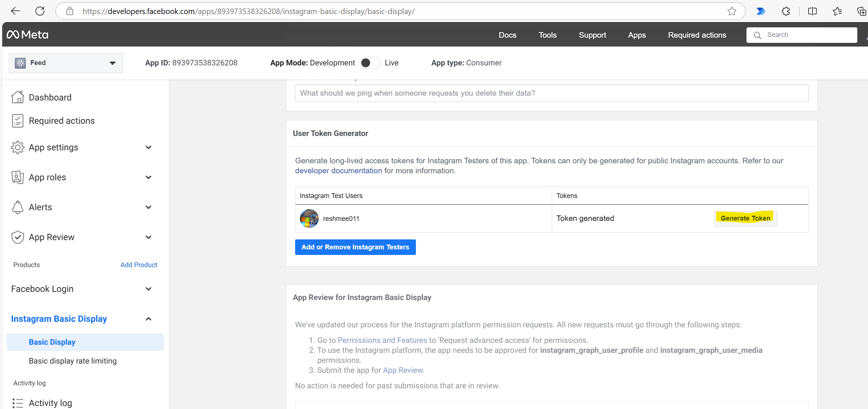
Task: Open the browser extensions puzzle icon
Action: coord(786,11)
